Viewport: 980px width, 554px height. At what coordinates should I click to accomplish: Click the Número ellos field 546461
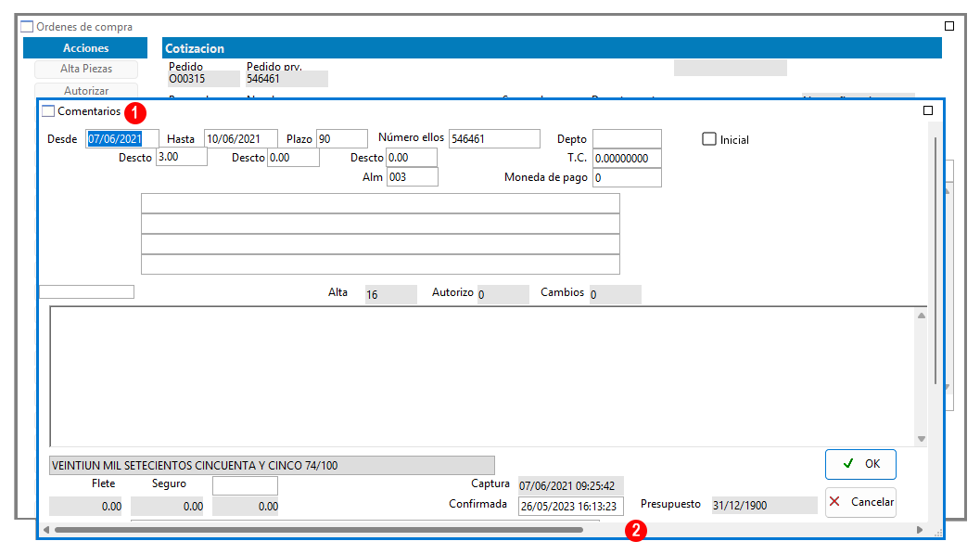[x=494, y=139]
